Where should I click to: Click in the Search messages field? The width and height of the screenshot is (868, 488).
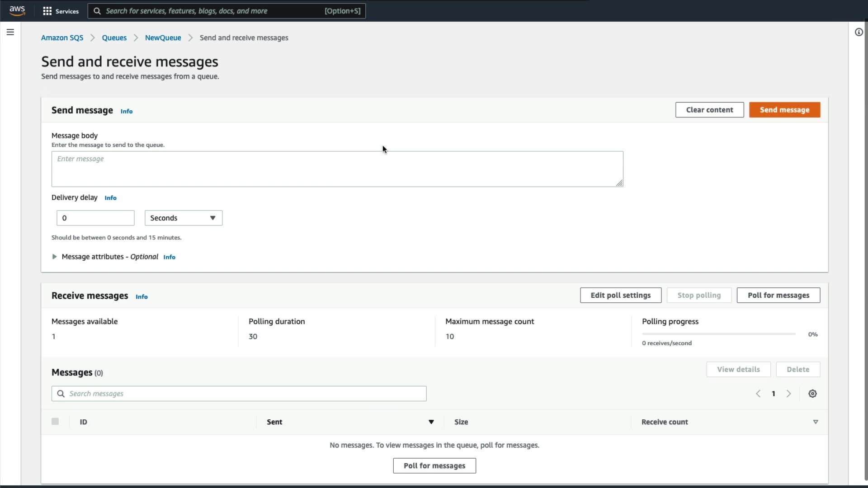[244, 394]
